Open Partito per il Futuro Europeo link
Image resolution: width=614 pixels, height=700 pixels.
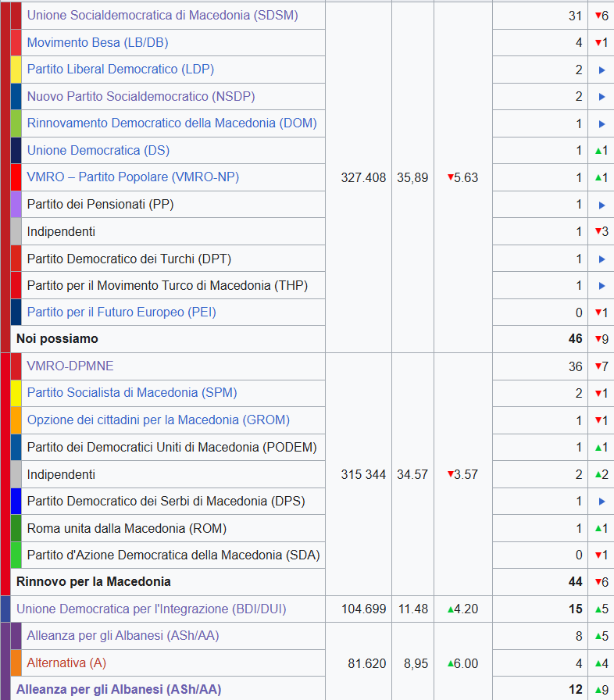point(121,312)
